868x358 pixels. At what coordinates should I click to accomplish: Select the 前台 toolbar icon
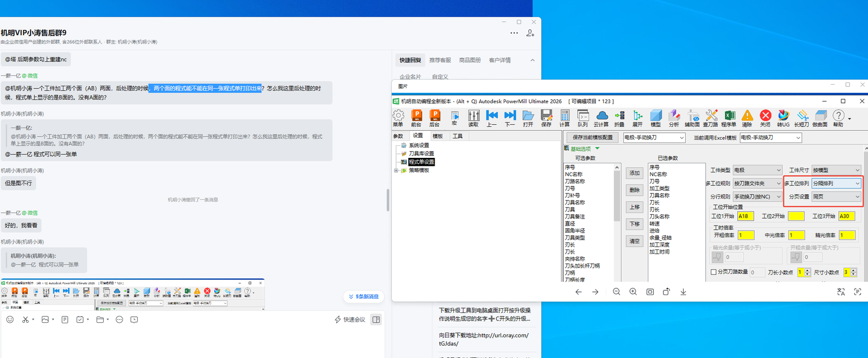pos(416,118)
